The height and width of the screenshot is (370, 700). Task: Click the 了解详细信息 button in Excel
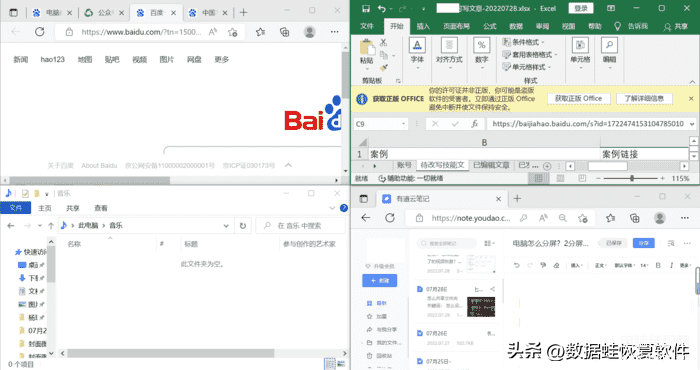click(644, 99)
